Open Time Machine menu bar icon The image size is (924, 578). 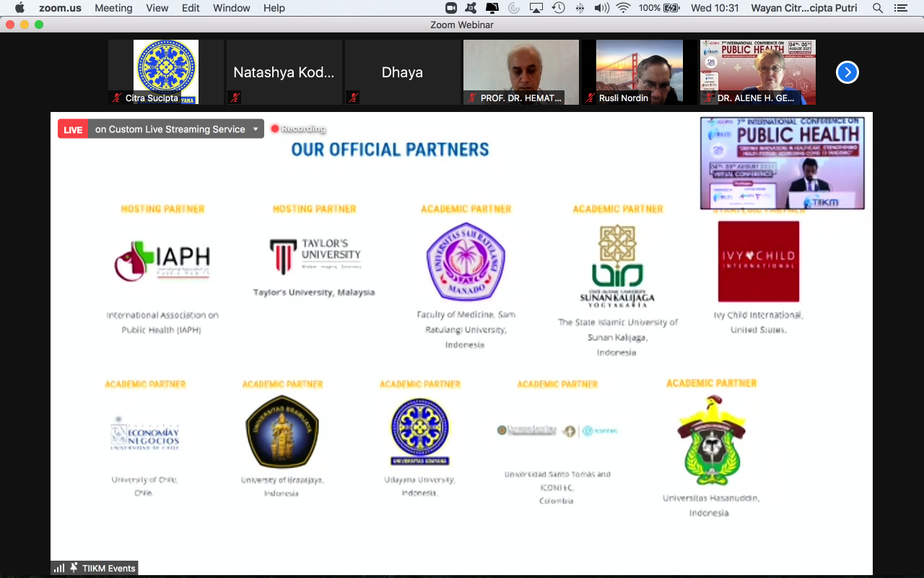coord(558,8)
